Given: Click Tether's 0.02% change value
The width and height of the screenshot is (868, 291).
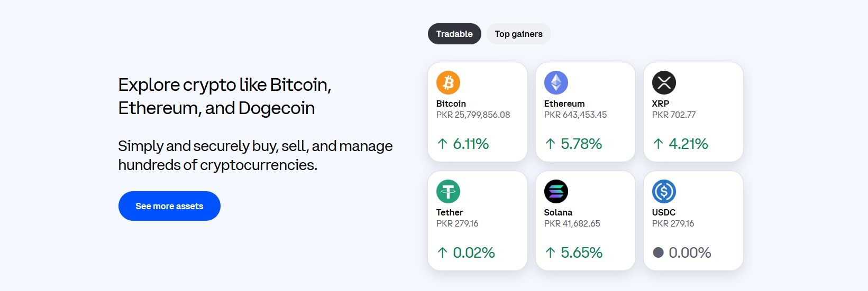Looking at the screenshot, I should 474,252.
